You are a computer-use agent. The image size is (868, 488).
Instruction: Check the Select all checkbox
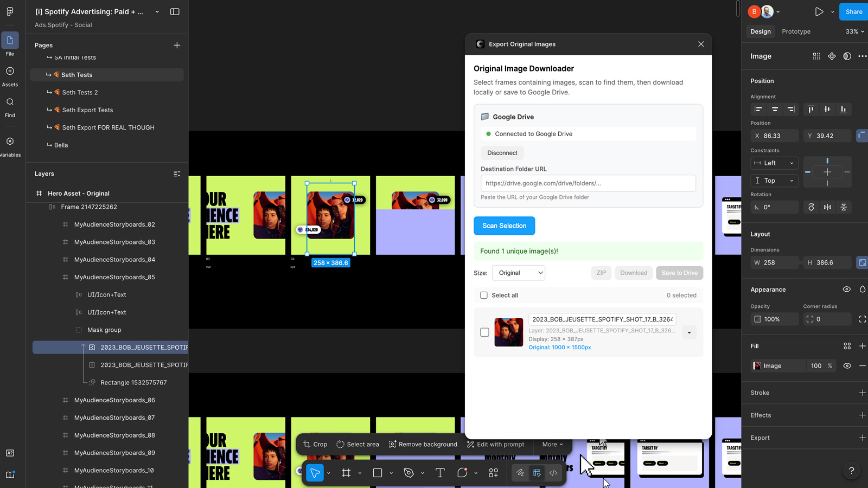click(x=484, y=295)
